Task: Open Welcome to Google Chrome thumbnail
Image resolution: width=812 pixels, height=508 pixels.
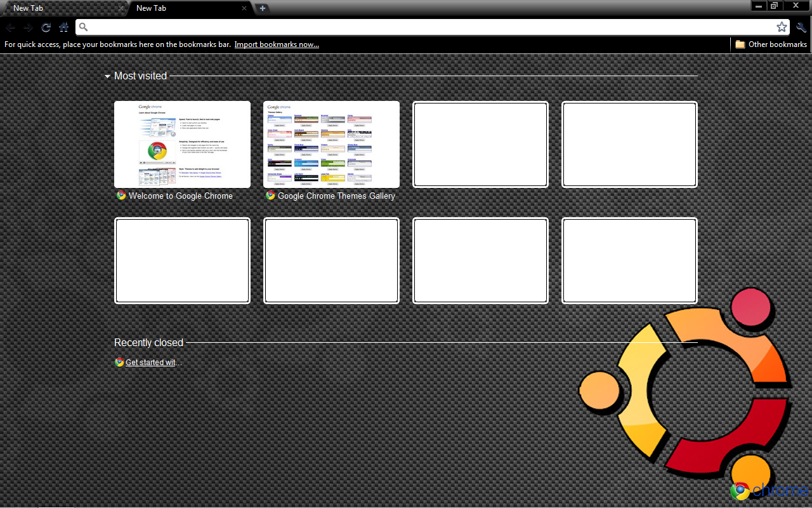Action: tap(182, 144)
